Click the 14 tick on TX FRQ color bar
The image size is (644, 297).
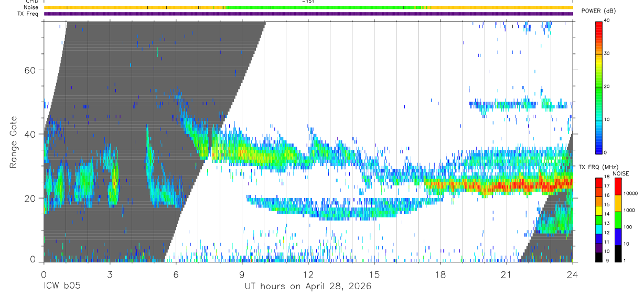[606, 214]
